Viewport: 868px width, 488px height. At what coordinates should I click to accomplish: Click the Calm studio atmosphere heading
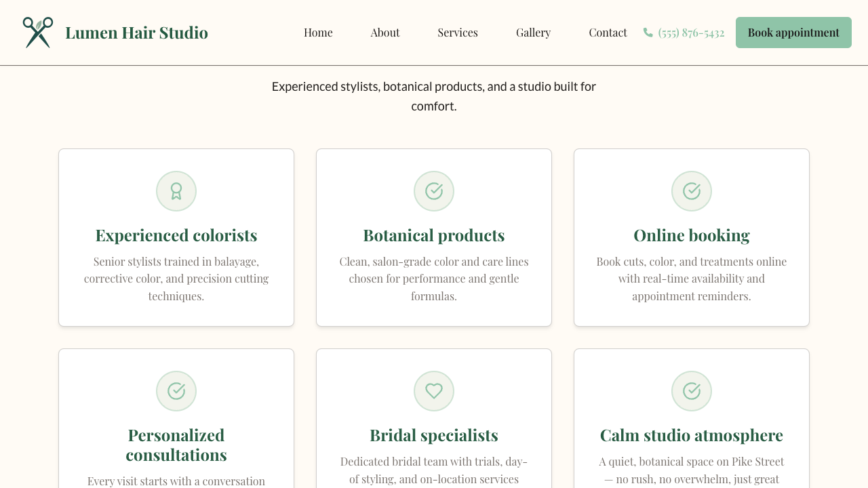pyautogui.click(x=692, y=435)
